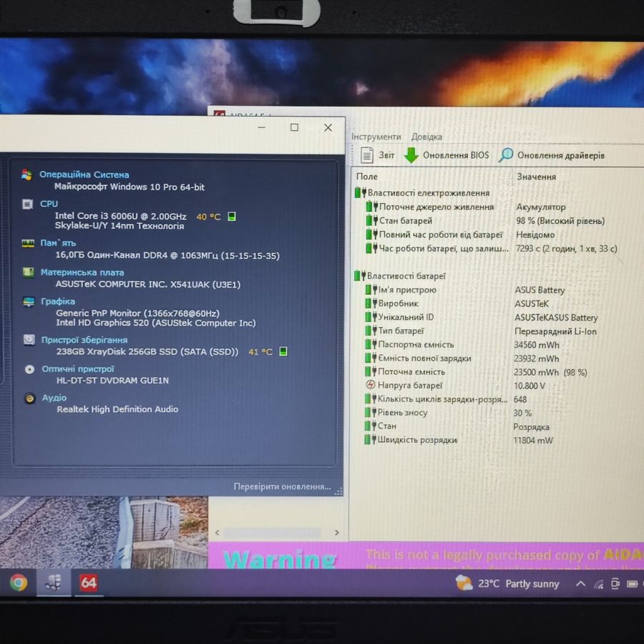Image resolution: width=644 pixels, height=644 pixels.
Task: Select the Поточне джерело живлення row
Action: pos(466,207)
